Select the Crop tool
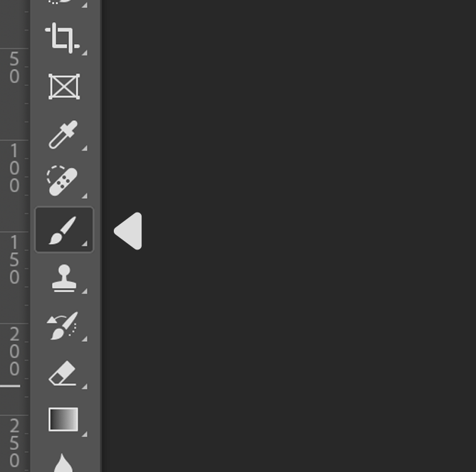 click(63, 38)
